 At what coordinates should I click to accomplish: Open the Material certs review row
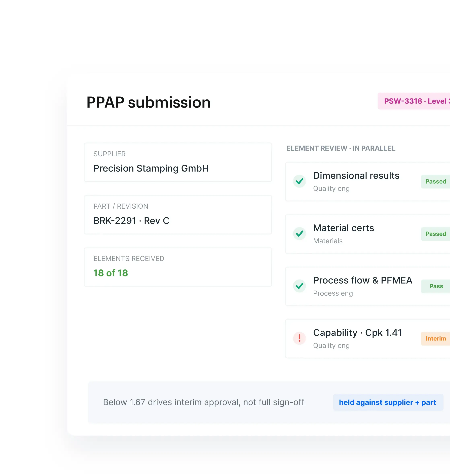coord(368,234)
